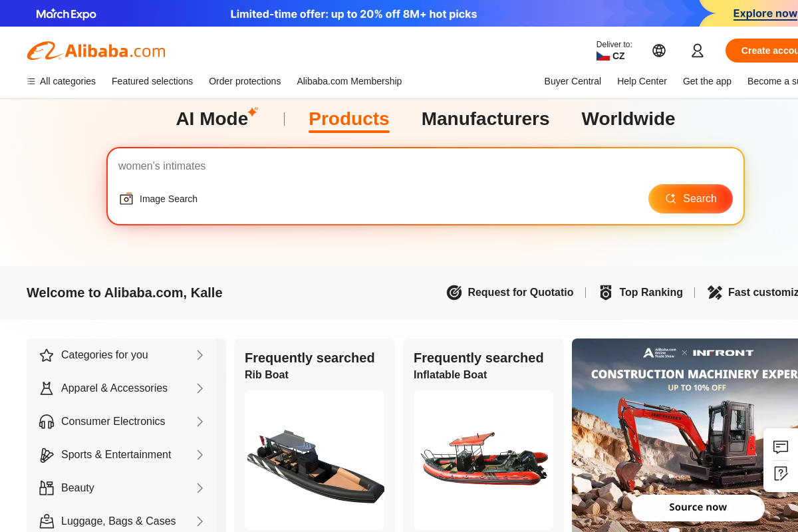The image size is (798, 532).
Task: Click the Image Search camera icon
Action: (126, 199)
